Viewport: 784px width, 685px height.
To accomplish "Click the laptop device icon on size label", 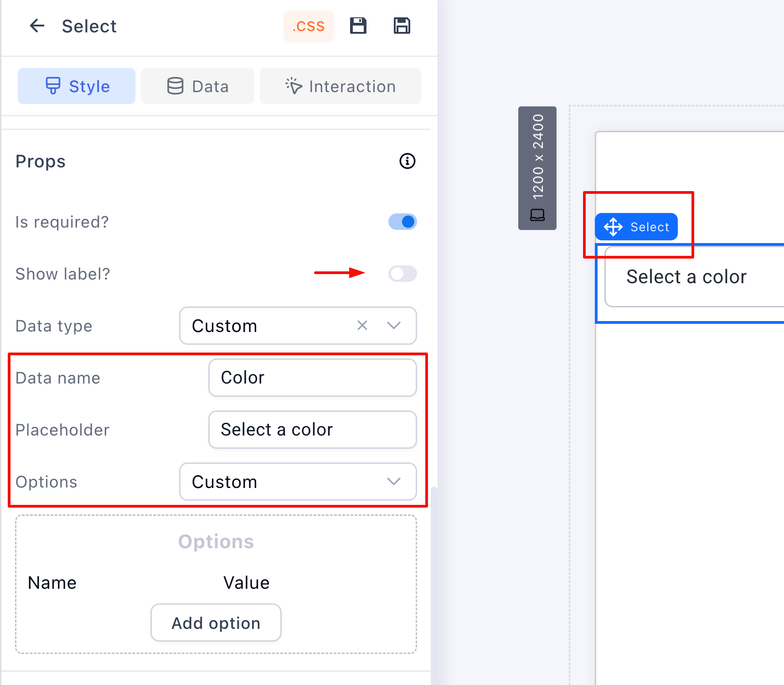I will [x=537, y=215].
